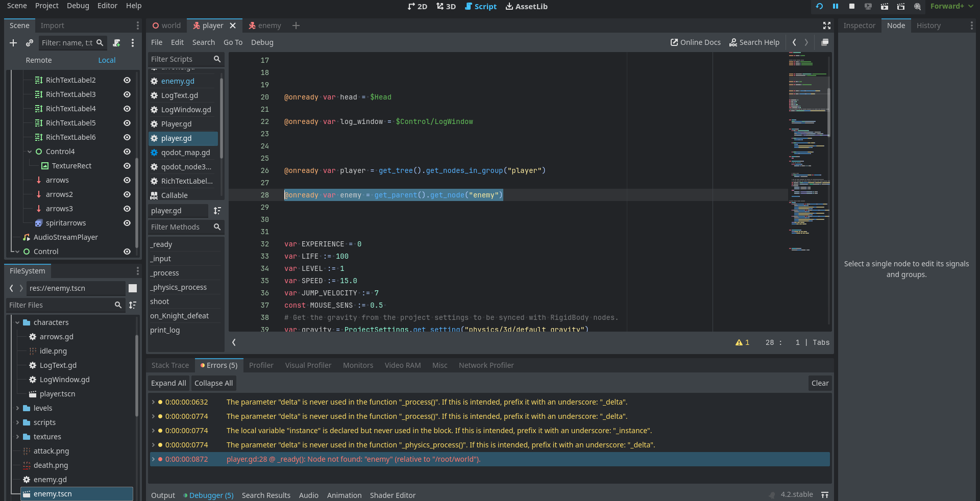Add a new node with plus icon
The image size is (980, 501).
13,43
